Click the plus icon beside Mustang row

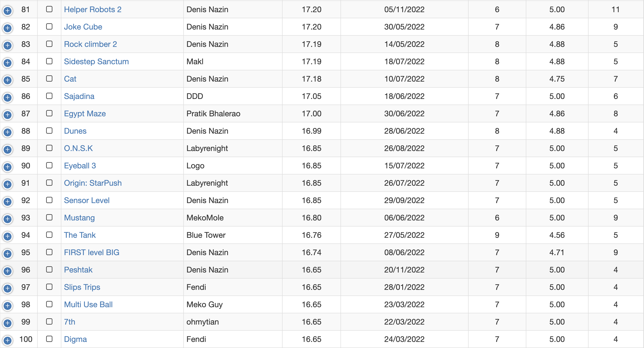tap(7, 219)
